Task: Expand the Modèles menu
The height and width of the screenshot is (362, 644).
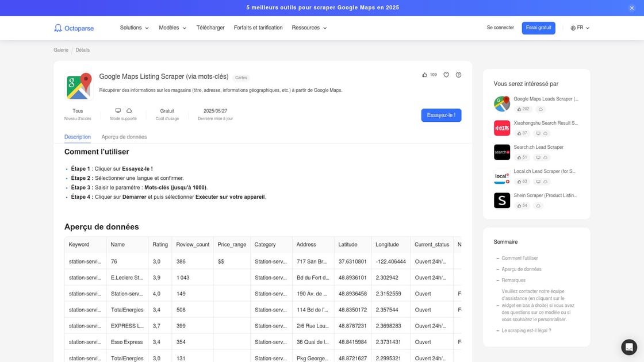Action: [172, 28]
